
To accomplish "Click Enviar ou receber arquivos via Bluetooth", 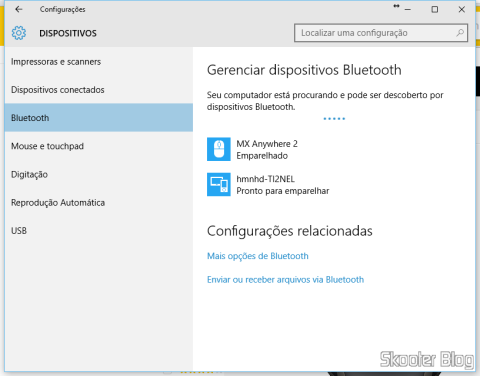I will pos(285,280).
